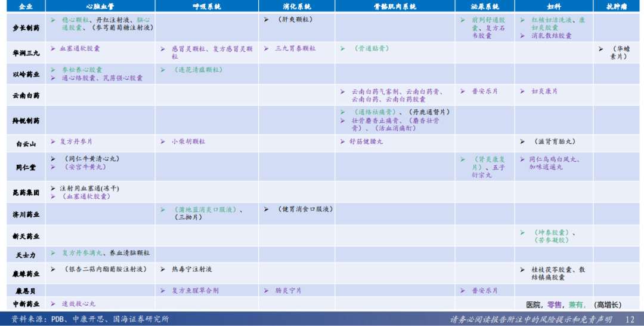
Task: Click the 小柴胡颗粒 cell
Action: (188, 142)
